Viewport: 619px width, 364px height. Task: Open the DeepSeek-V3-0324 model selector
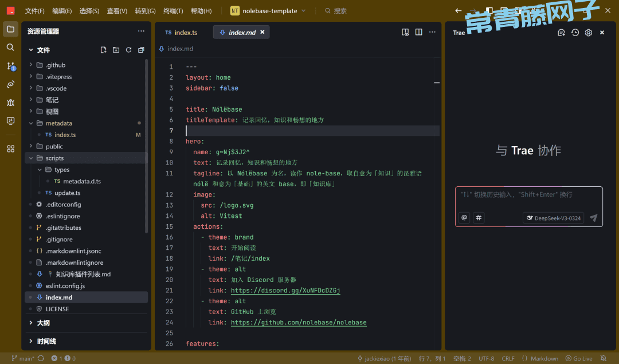point(554,218)
